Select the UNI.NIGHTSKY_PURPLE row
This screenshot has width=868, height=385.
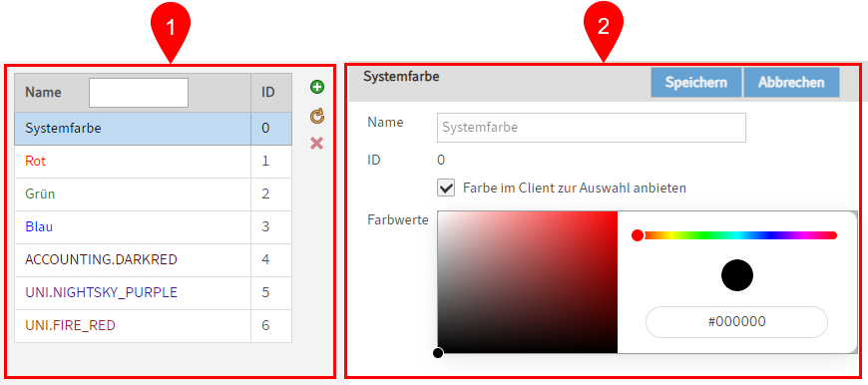(153, 292)
